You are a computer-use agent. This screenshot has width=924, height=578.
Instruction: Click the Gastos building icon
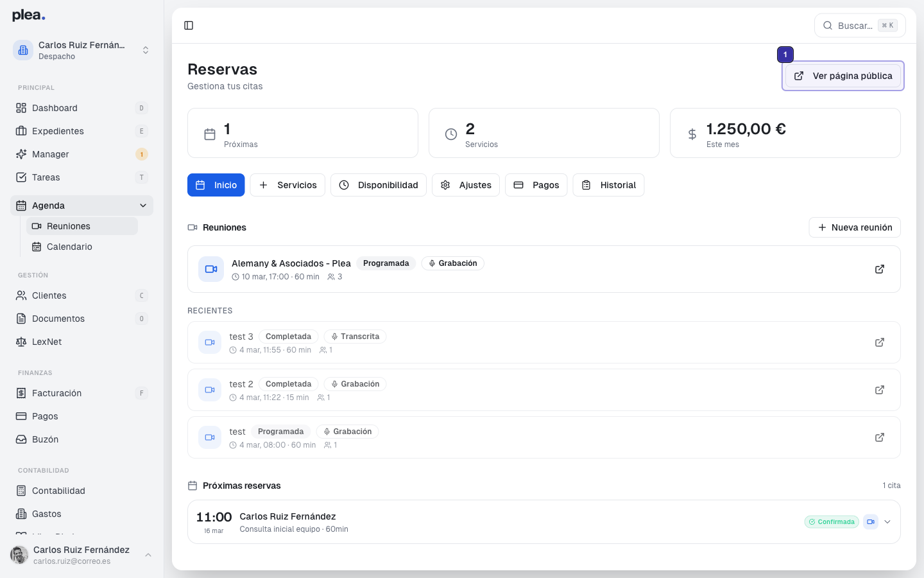coord(21,514)
